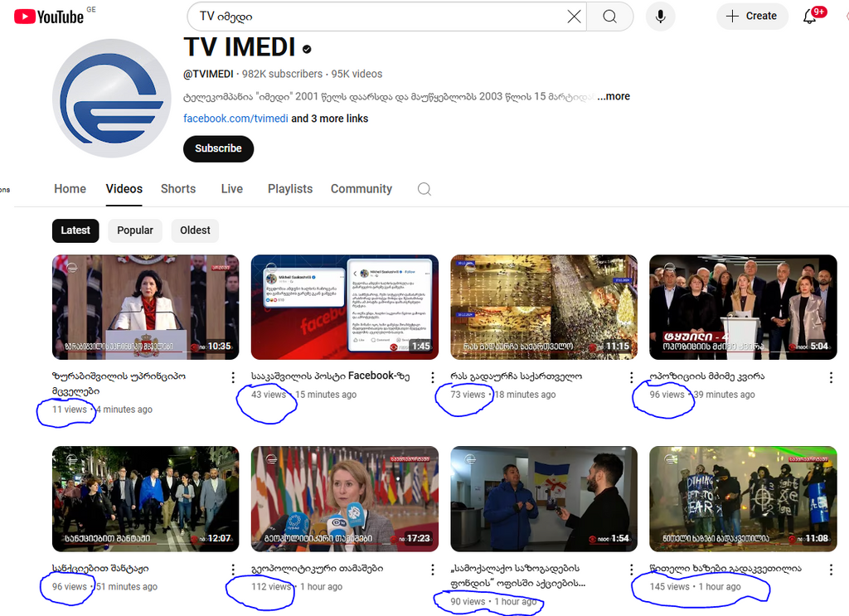Click the magnifying glass search button
849x616 pixels.
coord(609,17)
